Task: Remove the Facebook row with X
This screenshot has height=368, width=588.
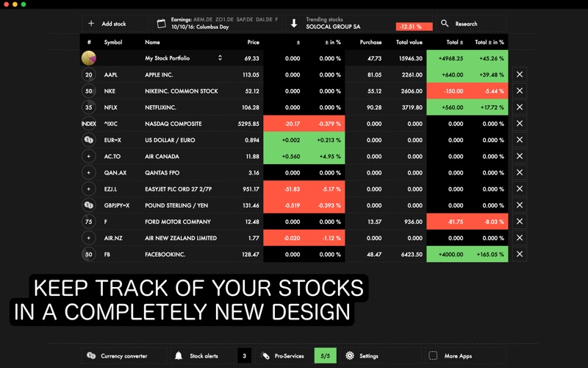Action: pos(520,254)
